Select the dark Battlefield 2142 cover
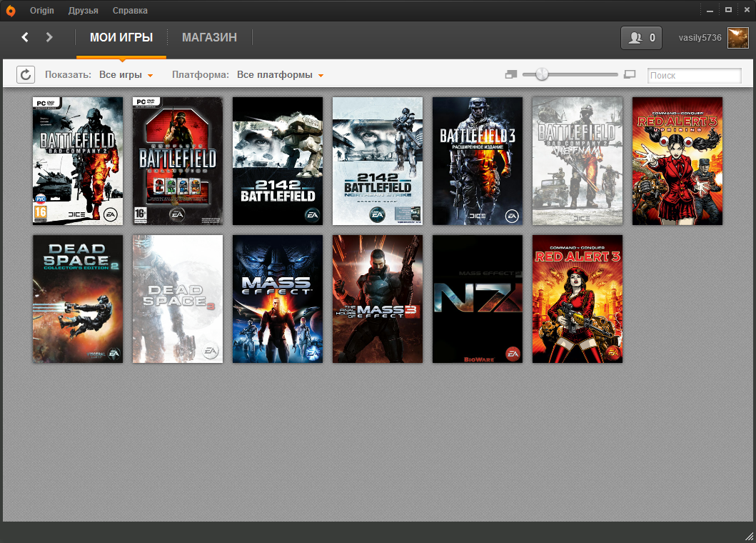 click(x=278, y=161)
